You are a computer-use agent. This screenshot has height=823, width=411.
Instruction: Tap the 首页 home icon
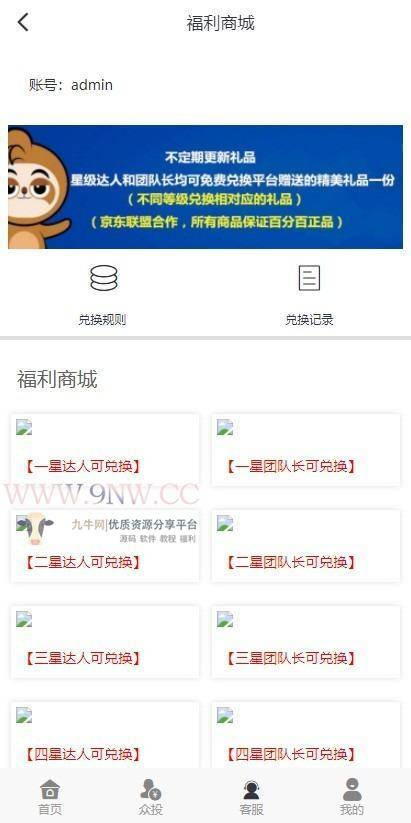[50, 789]
